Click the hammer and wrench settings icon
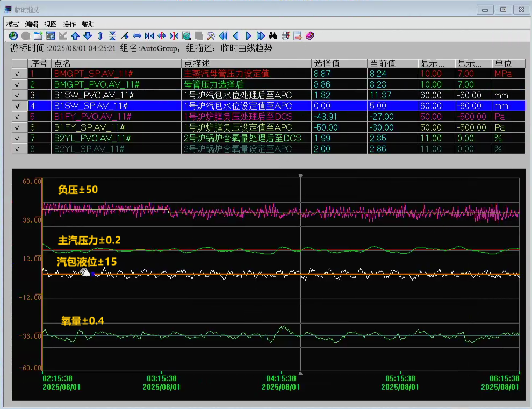The width and height of the screenshot is (532, 409). [211, 36]
